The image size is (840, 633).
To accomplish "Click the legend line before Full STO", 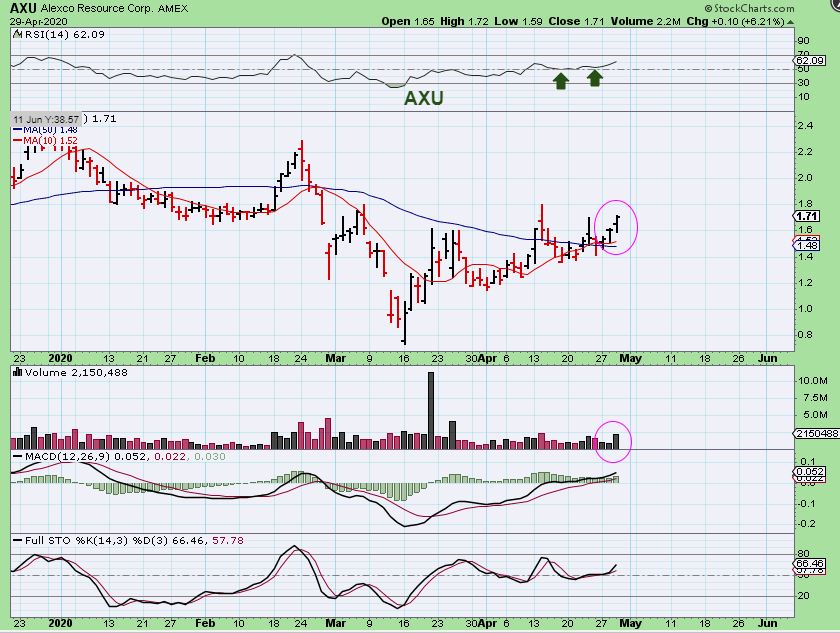I will [18, 540].
